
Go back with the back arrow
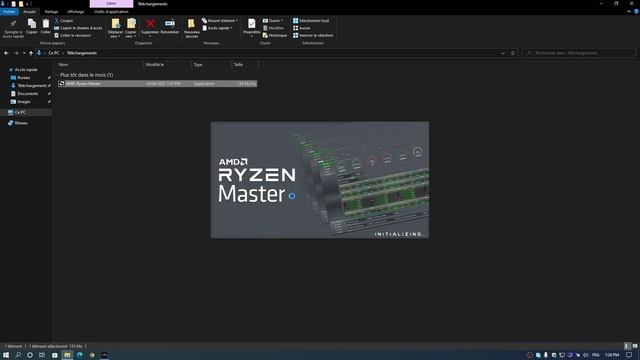pos(6,53)
